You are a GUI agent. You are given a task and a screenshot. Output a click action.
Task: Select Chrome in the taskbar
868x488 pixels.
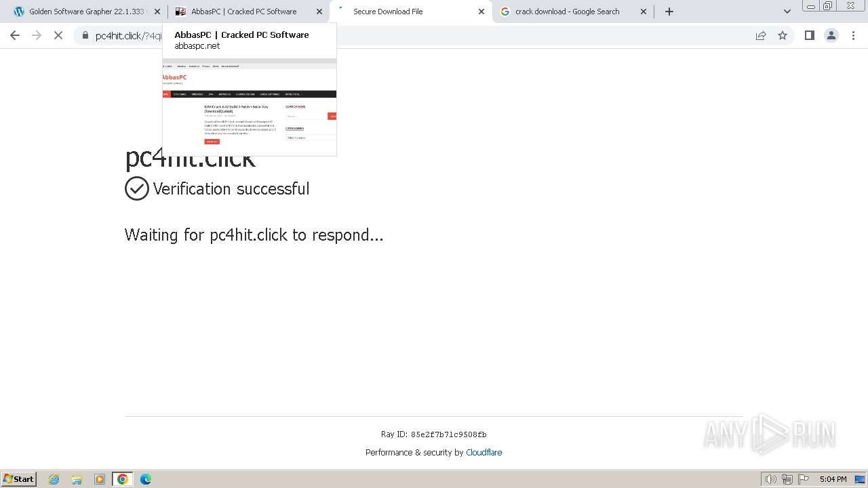click(x=123, y=479)
